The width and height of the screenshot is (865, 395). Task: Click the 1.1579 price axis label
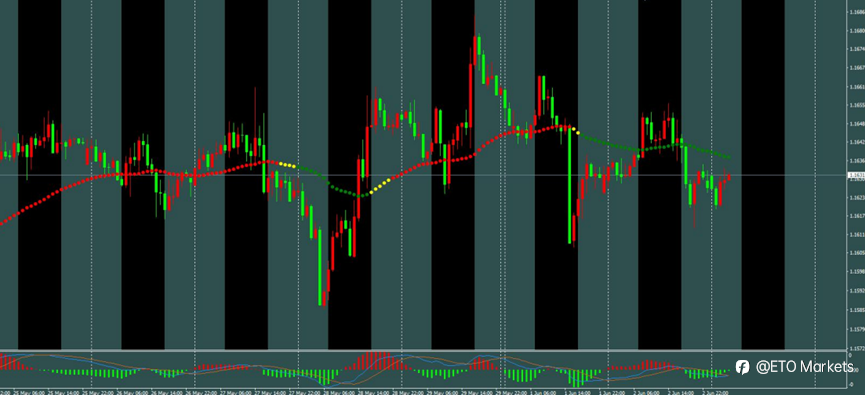(858, 330)
